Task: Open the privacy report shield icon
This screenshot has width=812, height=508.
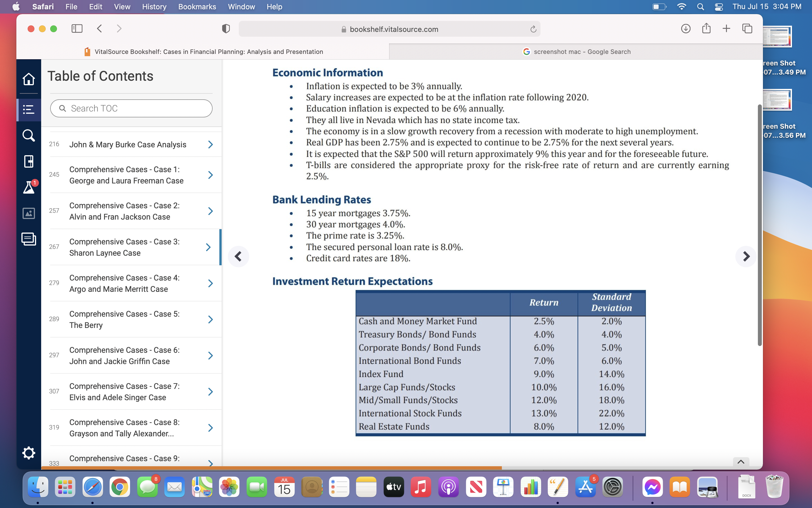Action: [x=226, y=29]
